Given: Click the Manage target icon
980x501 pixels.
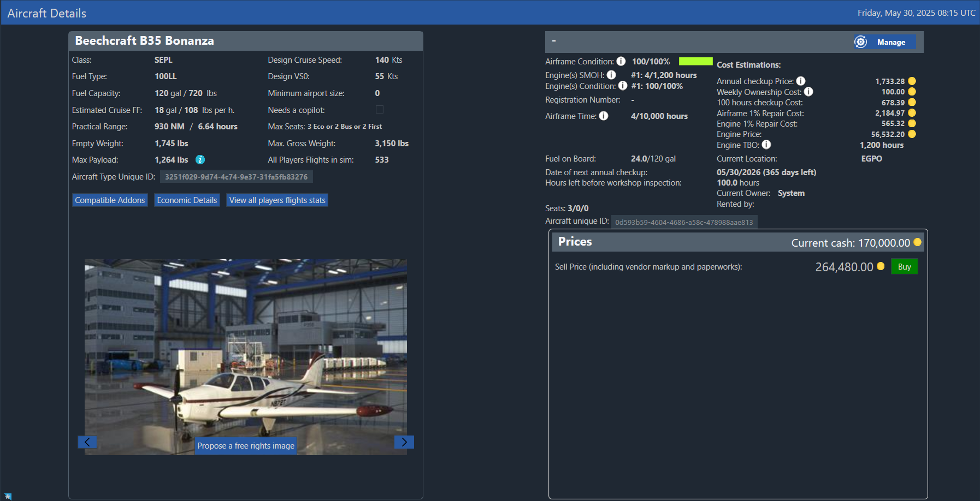Looking at the screenshot, I should click(x=860, y=42).
